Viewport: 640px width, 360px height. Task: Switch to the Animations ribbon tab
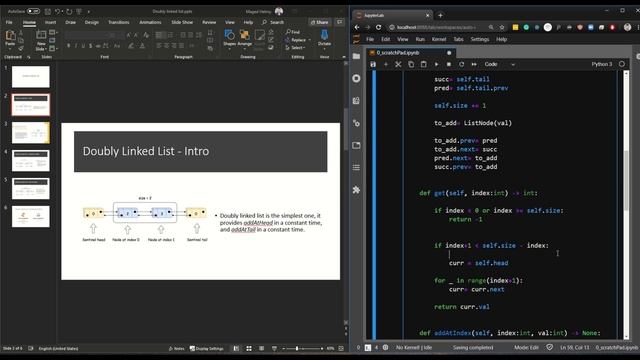click(150, 22)
